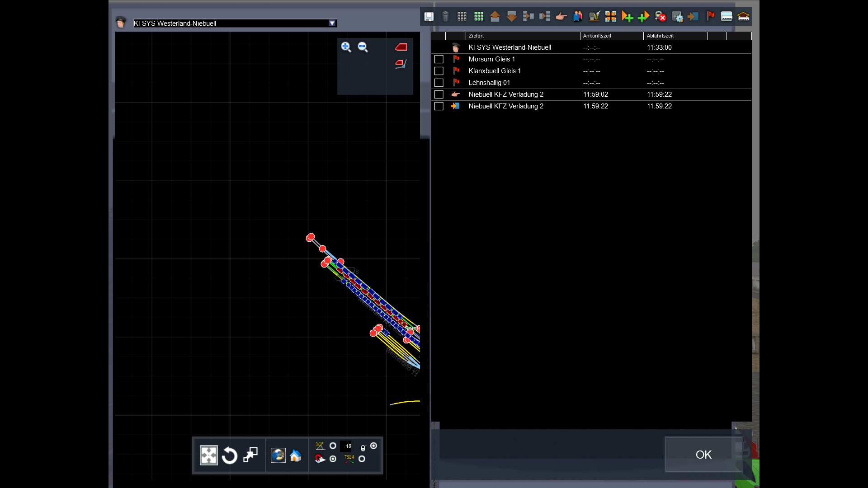868x488 pixels.
Task: Tick the Morsum Gleis 1 checkbox
Action: (x=439, y=59)
